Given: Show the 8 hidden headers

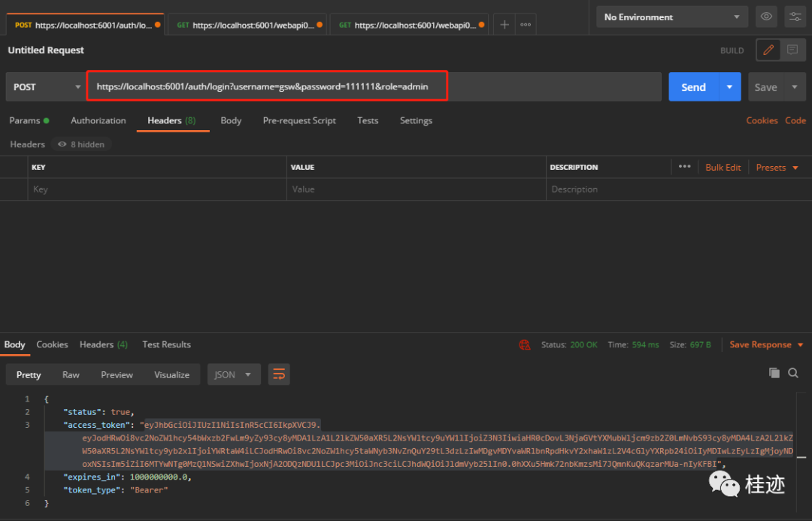Looking at the screenshot, I should (x=81, y=144).
